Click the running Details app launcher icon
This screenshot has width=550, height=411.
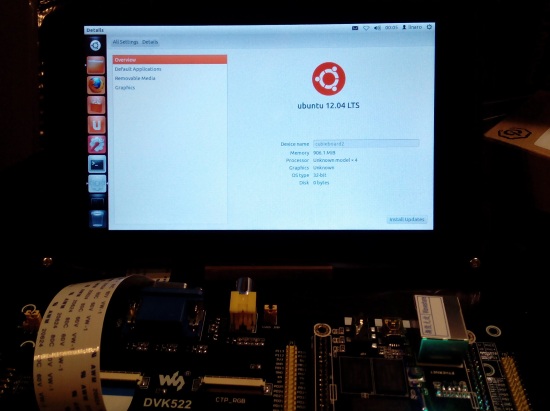97,184
